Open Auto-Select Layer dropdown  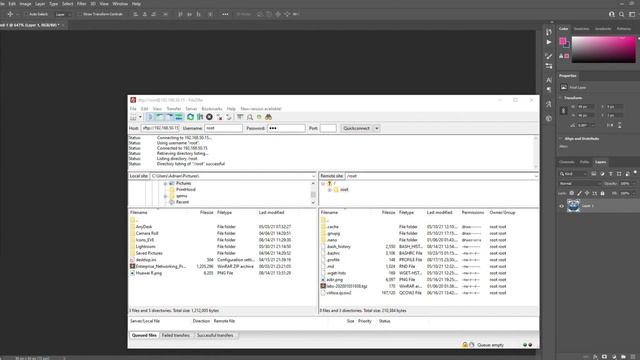tap(62, 14)
